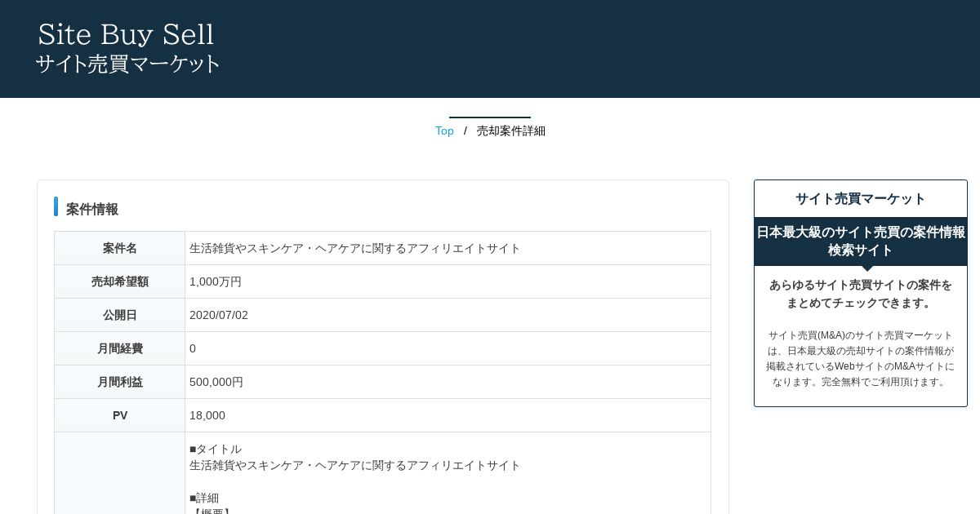Screen dimensions: 980x514
Task: Click the sidebar サイト売買マーケット title
Action: [861, 199]
